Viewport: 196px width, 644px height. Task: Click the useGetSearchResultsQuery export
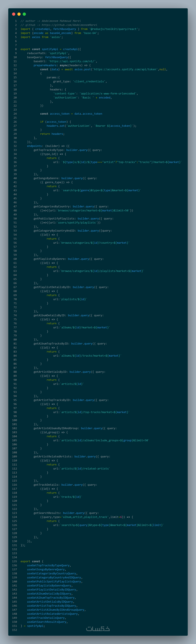(x=47, y=622)
